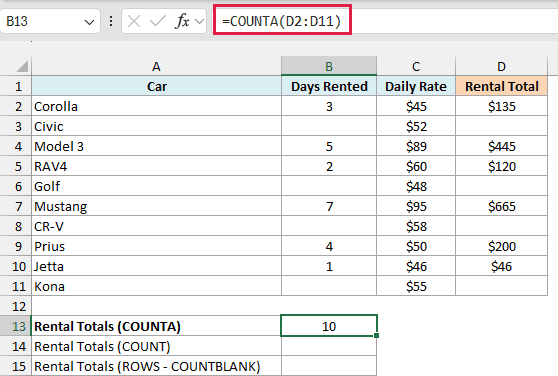Expand the dropdown next to fx

pos(200,21)
